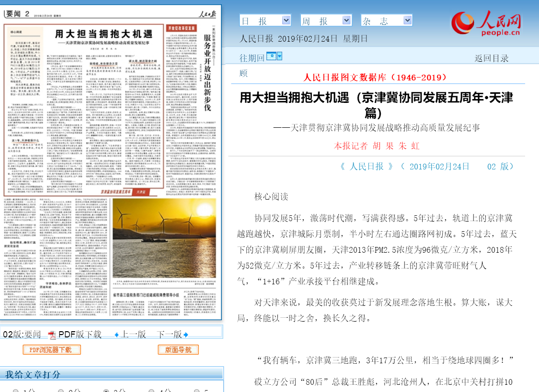
Task: Click the line starting 砹立方公司“80后”总裁王胜彪
Action: pyautogui.click(x=383, y=381)
